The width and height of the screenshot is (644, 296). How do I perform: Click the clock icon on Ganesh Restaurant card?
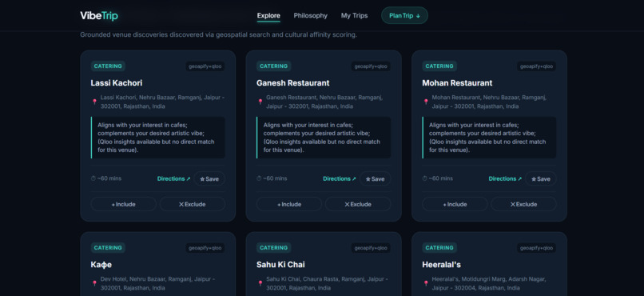point(259,178)
